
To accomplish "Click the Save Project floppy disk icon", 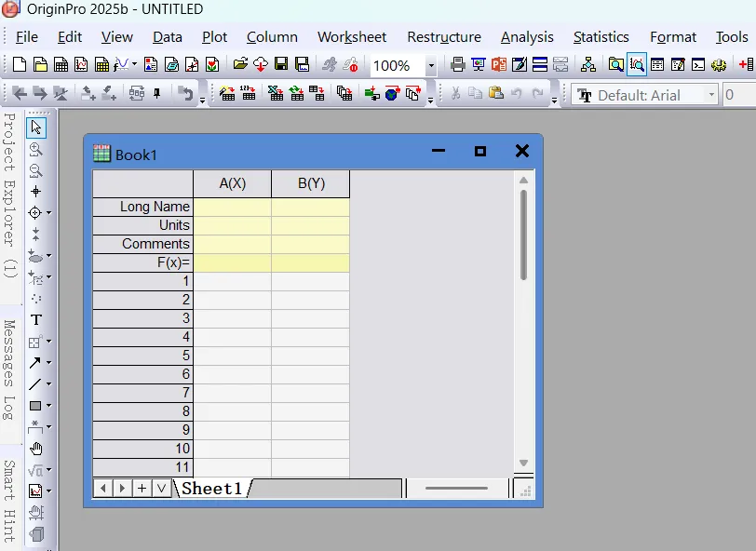I will 281,64.
